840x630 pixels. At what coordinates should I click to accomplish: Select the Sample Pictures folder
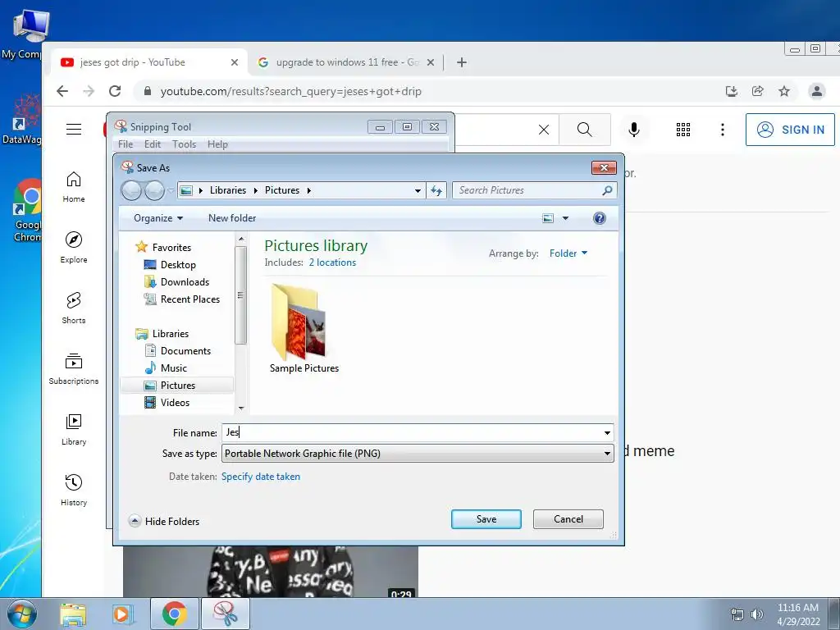(304, 328)
